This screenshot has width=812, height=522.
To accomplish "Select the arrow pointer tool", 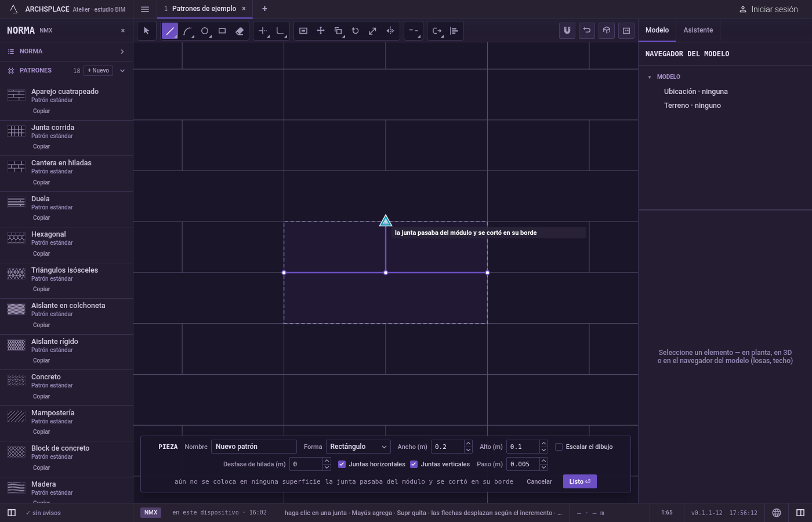I will click(146, 31).
